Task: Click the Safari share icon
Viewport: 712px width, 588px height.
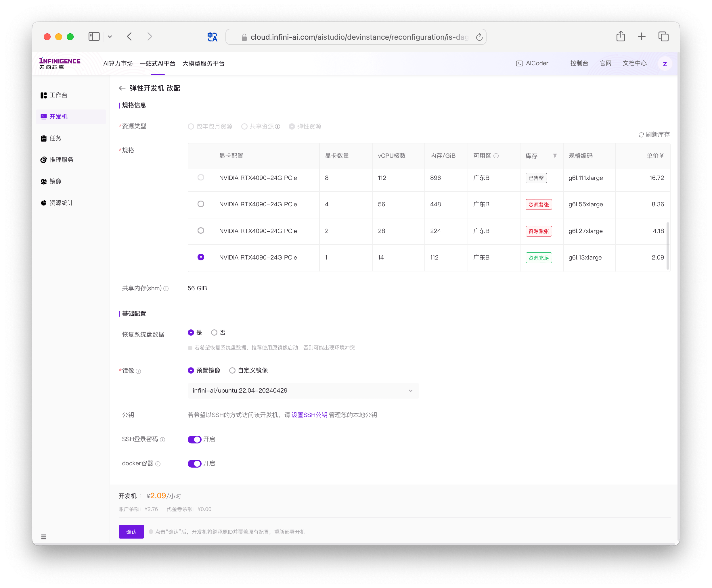Action: pos(620,36)
